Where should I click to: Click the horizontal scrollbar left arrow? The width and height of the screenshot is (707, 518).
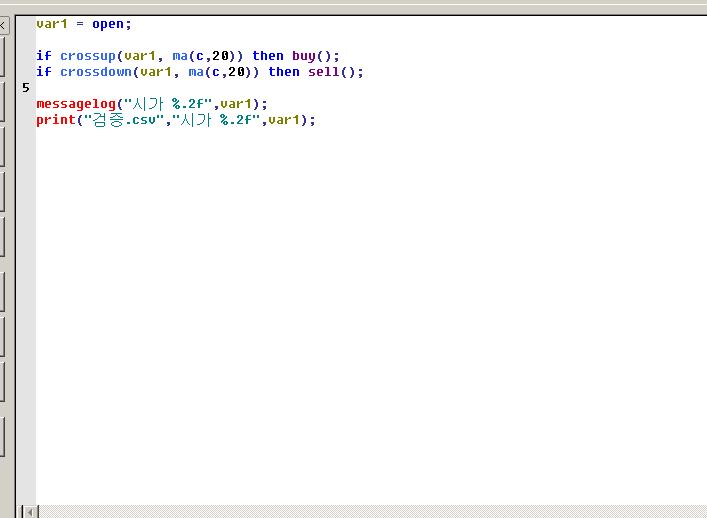[x=31, y=512]
